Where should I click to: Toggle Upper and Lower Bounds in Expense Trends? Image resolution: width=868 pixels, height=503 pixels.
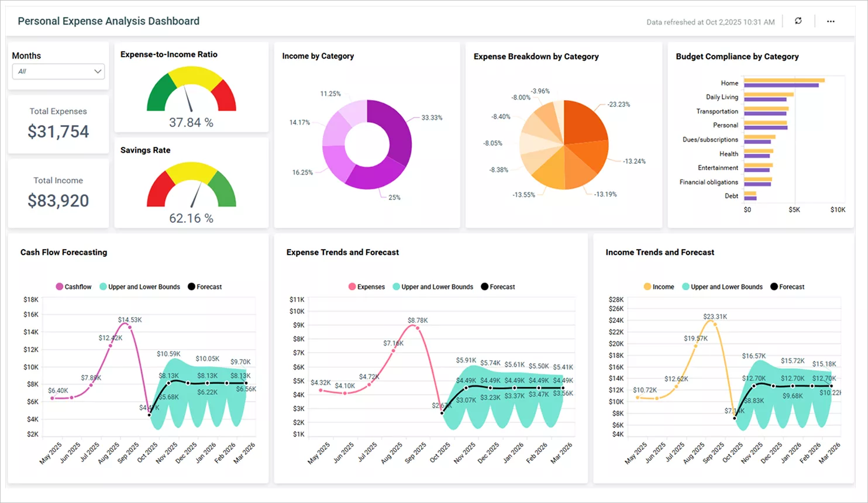pyautogui.click(x=433, y=287)
